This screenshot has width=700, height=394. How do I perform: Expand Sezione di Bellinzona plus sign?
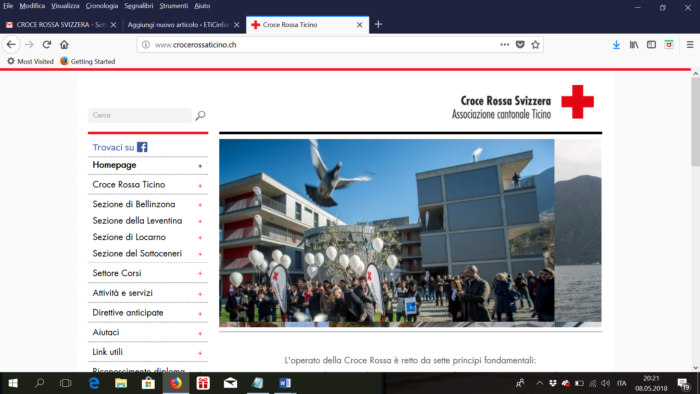click(200, 205)
